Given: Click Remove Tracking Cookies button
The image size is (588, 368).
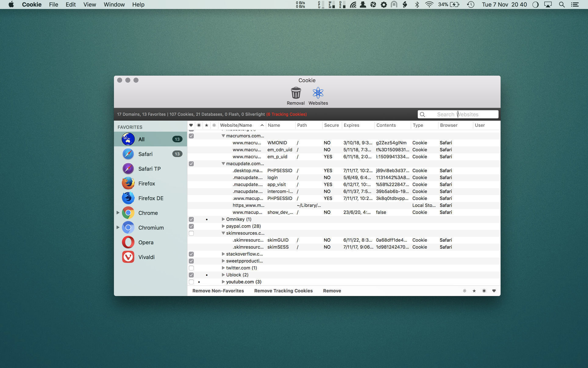Looking at the screenshot, I should 283,291.
